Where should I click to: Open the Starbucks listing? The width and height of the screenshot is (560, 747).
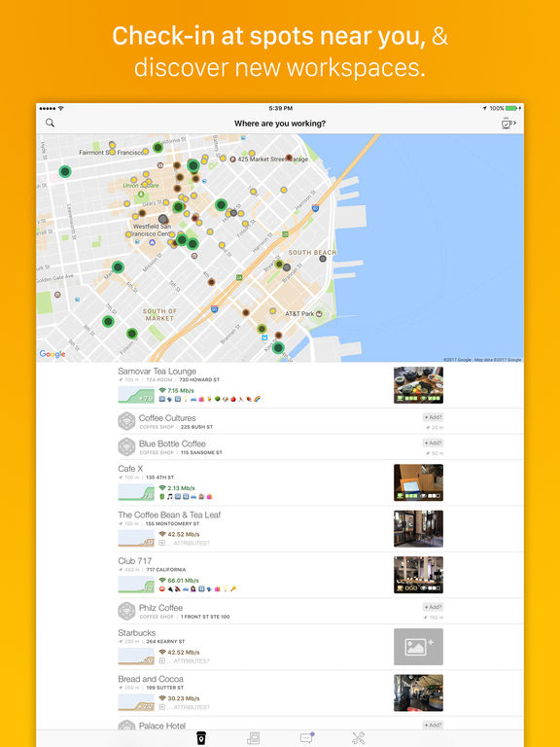tap(280, 647)
